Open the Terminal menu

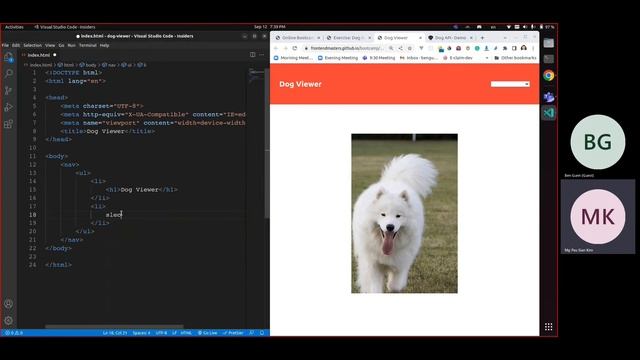click(x=88, y=45)
